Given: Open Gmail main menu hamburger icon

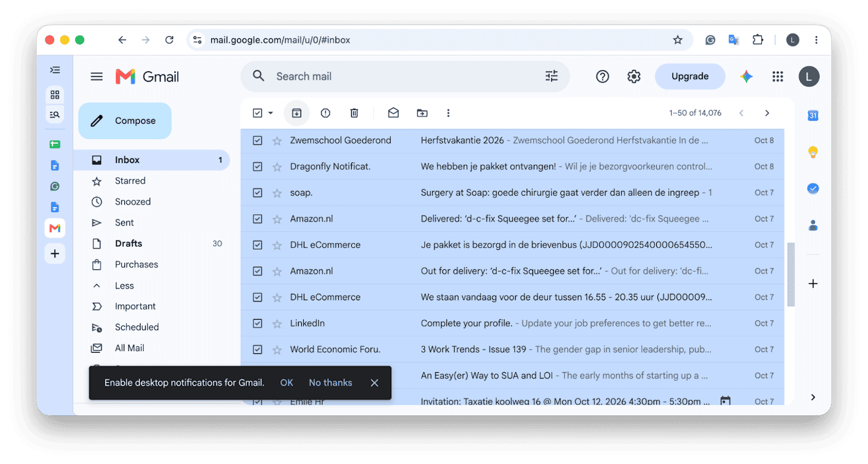Looking at the screenshot, I should point(97,76).
